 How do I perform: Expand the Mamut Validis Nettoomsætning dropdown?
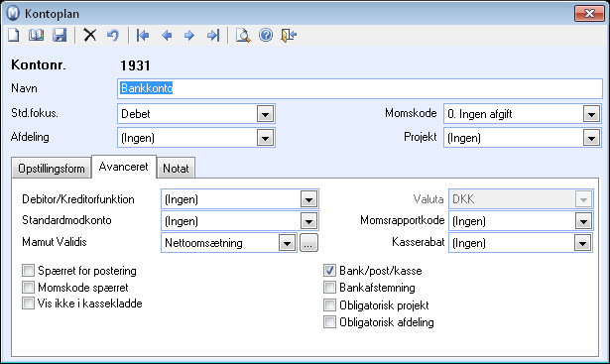tap(287, 243)
